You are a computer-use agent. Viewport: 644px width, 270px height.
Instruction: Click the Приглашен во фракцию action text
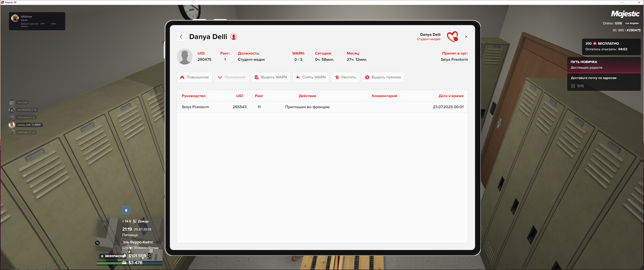point(307,107)
